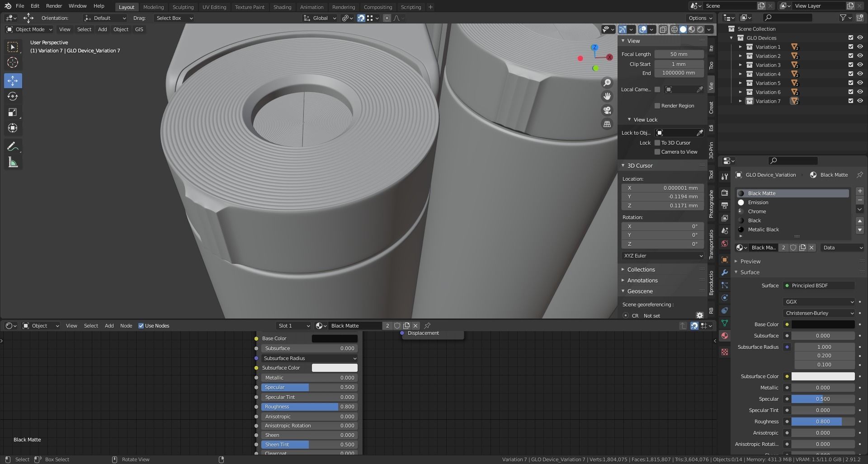
Task: Click the Zoom view magnifier icon
Action: click(x=607, y=83)
